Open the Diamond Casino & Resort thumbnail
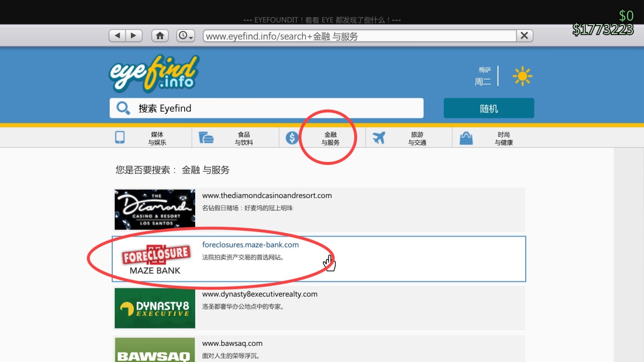This screenshot has width=644, height=362. coord(155,210)
